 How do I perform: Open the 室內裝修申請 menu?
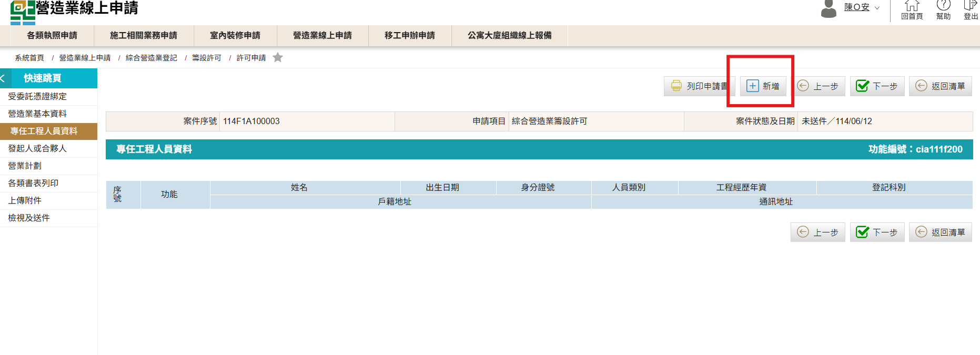[x=235, y=36]
